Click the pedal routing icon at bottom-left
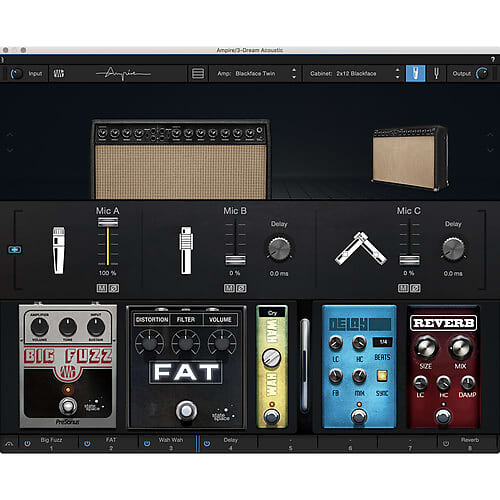The height and width of the screenshot is (500, 500). 9,444
